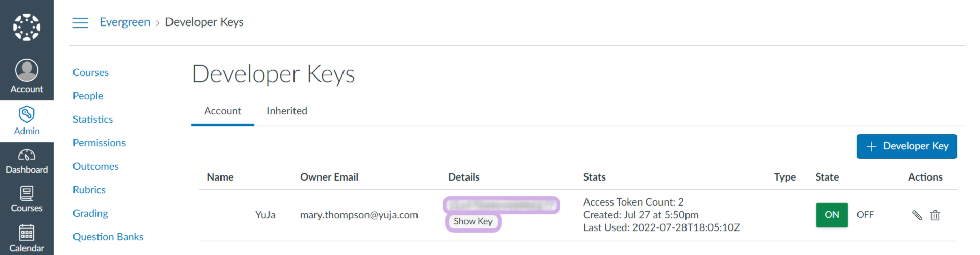The width and height of the screenshot is (980, 255).
Task: Open the Account avatar menu
Action: [27, 70]
